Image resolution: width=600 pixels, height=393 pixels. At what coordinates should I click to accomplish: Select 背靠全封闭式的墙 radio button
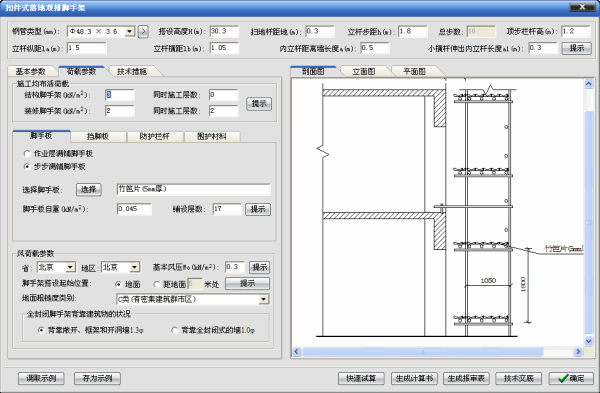pyautogui.click(x=175, y=330)
